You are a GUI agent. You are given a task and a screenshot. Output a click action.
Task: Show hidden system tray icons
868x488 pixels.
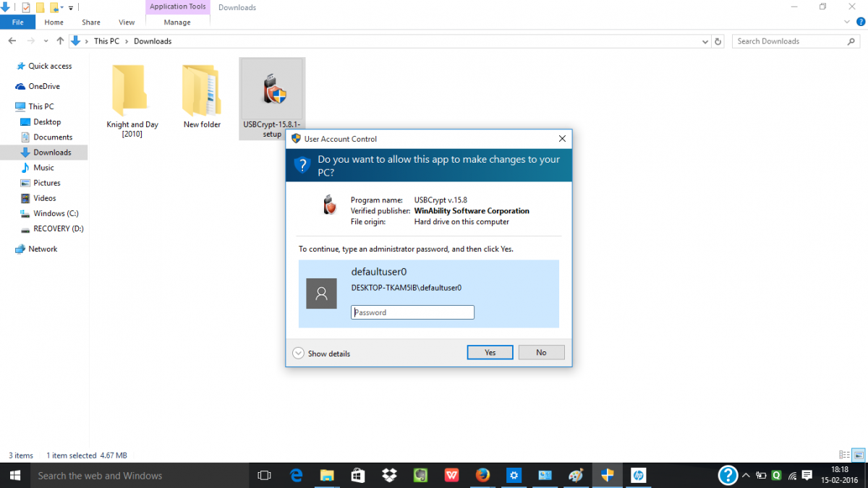746,476
